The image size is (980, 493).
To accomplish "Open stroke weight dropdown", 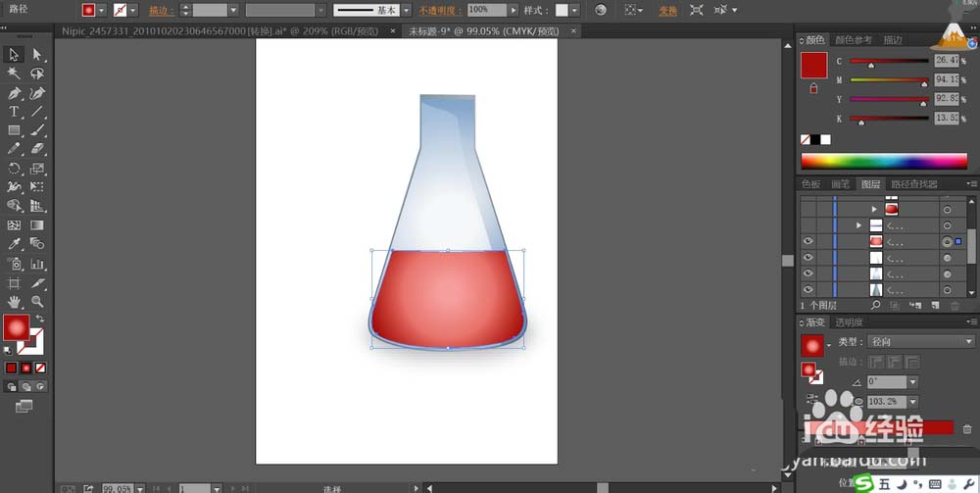I will tap(233, 10).
